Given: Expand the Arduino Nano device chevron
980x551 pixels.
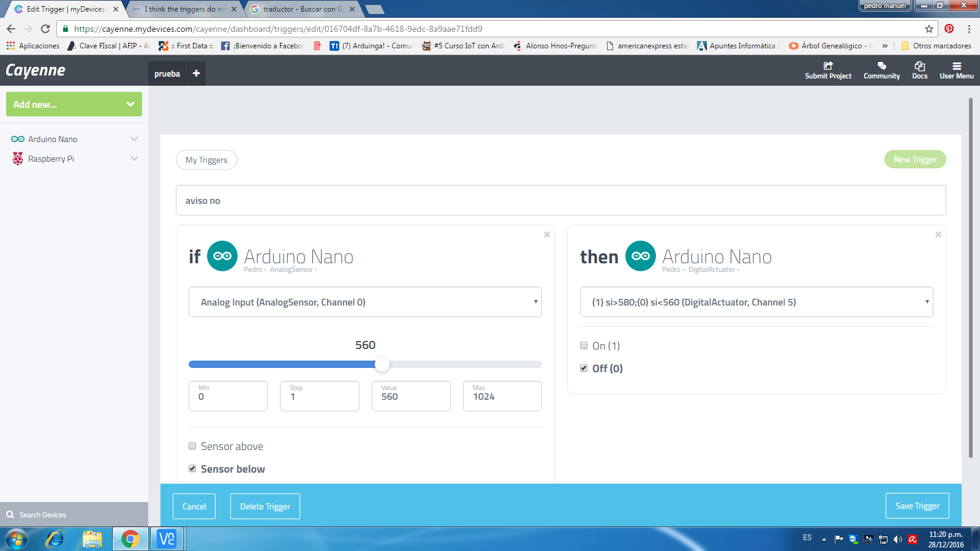Looking at the screenshot, I should tap(134, 140).
